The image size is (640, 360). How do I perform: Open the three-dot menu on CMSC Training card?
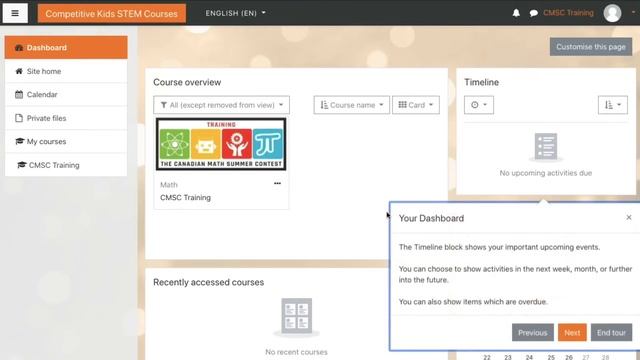(278, 183)
